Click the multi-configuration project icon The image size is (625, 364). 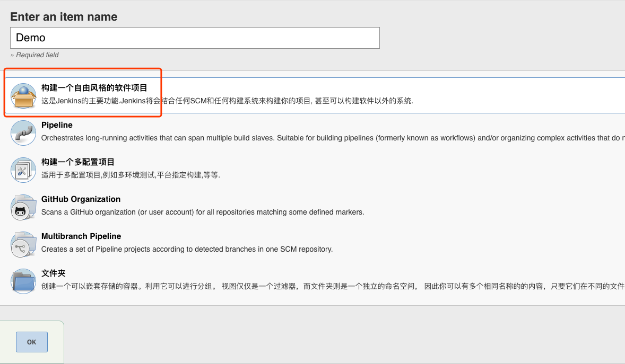pyautogui.click(x=23, y=170)
